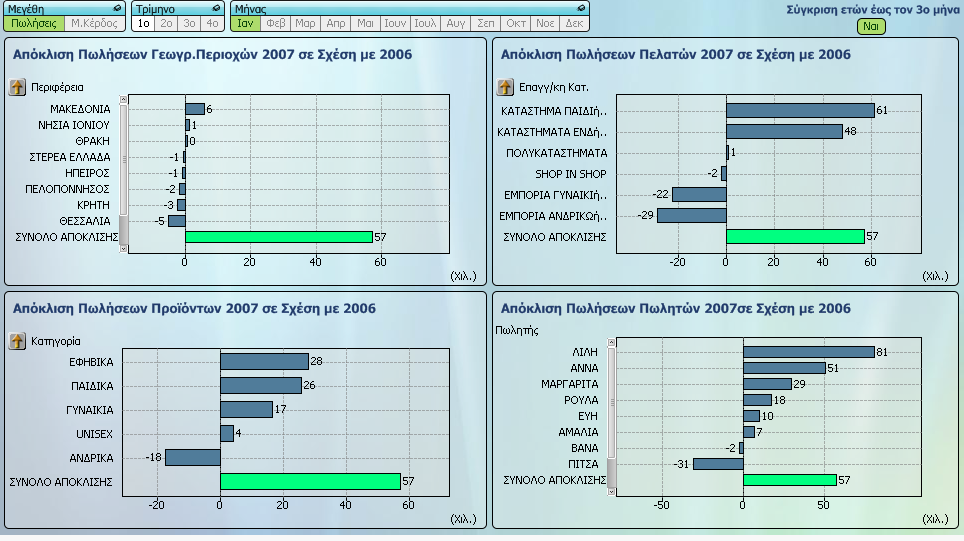The image size is (964, 541).
Task: Select month Δεκ
Action: point(574,23)
